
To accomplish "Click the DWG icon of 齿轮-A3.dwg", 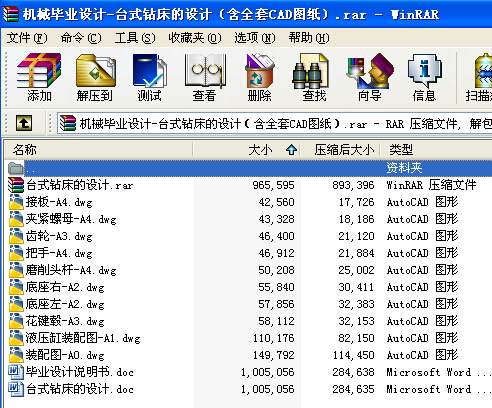I will (16, 236).
